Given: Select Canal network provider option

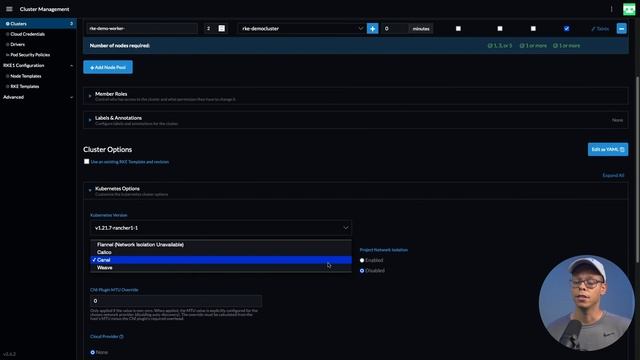Looking at the screenshot, I should [x=220, y=260].
